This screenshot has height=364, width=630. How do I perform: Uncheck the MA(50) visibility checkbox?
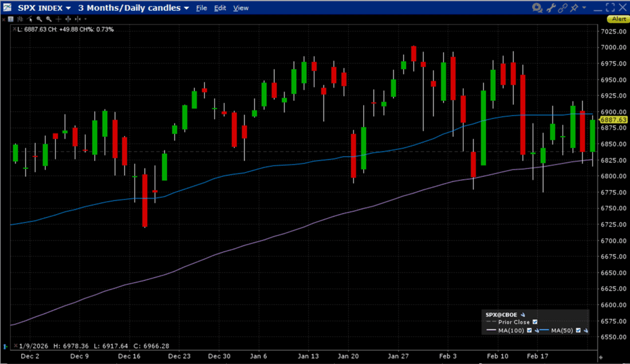tap(578, 330)
